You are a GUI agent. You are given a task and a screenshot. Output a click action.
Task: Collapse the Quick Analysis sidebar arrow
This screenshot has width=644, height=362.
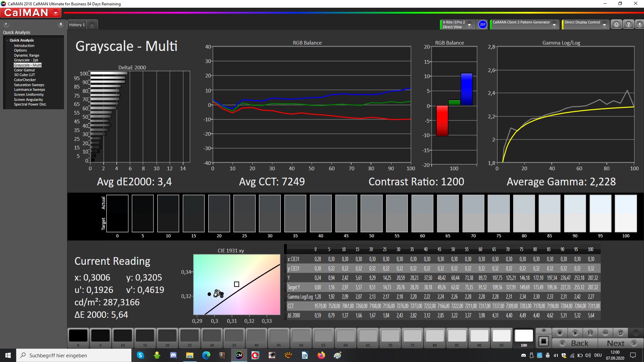point(60,24)
